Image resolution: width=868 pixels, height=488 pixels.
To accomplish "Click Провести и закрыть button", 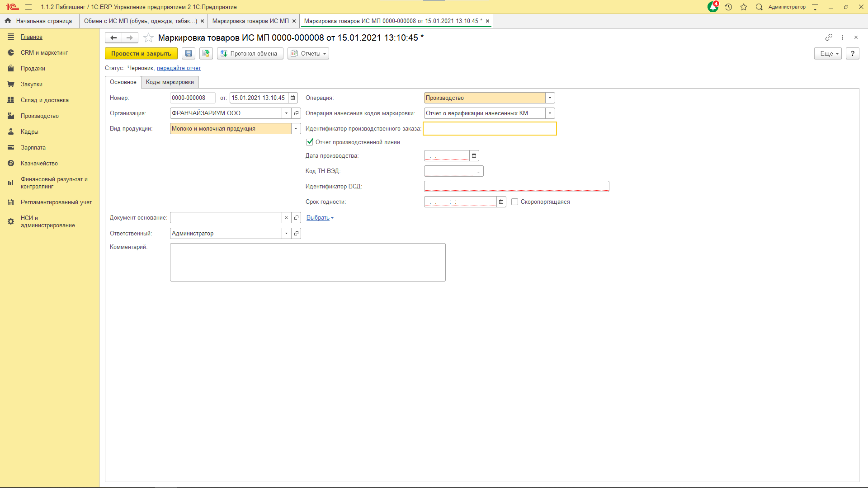I will [x=141, y=53].
